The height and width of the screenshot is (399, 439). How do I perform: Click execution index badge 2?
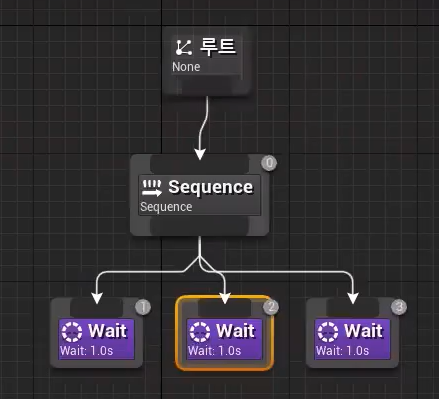[271, 307]
